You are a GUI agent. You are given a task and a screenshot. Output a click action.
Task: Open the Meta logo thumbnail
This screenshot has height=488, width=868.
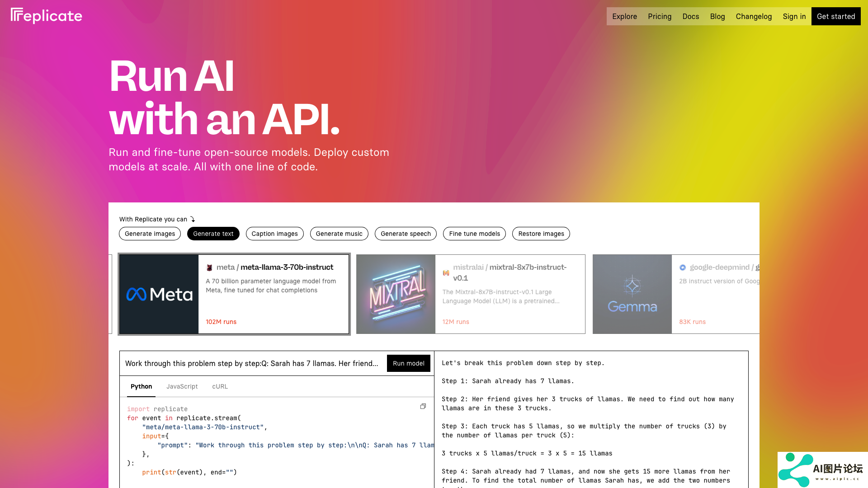tap(159, 294)
